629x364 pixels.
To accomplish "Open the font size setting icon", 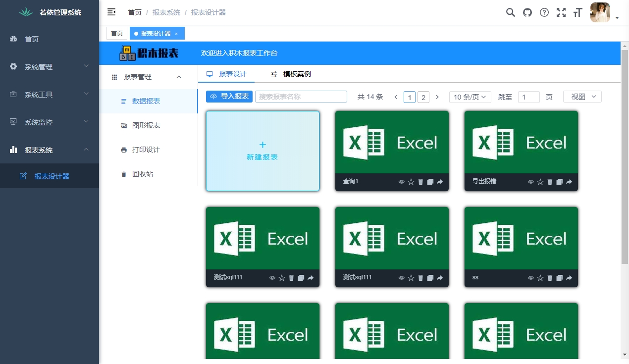I will 577,12.
